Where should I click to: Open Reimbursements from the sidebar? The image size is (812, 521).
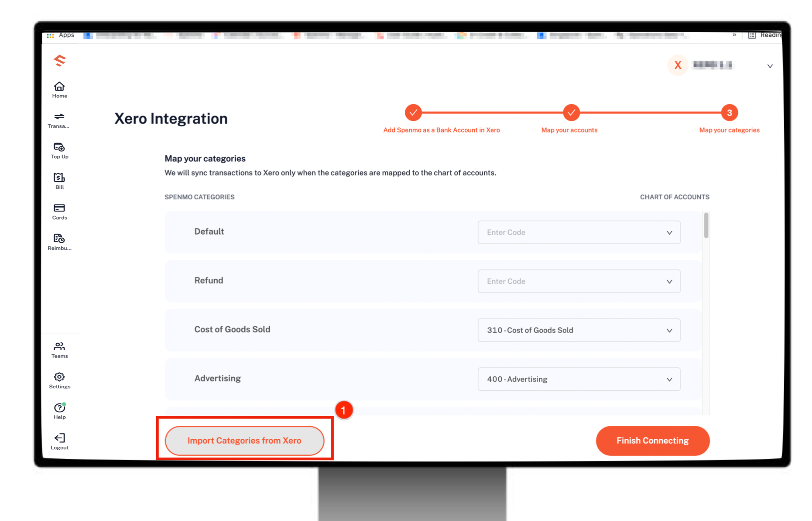pos(60,242)
